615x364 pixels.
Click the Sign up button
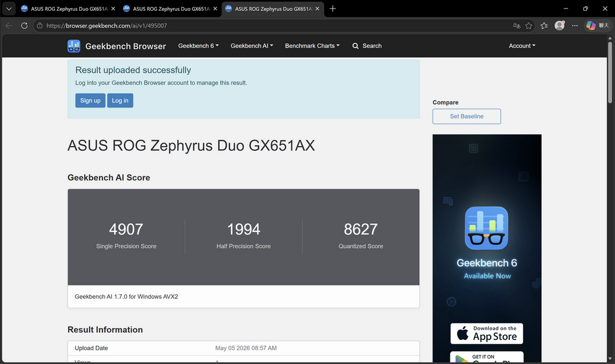coord(90,100)
